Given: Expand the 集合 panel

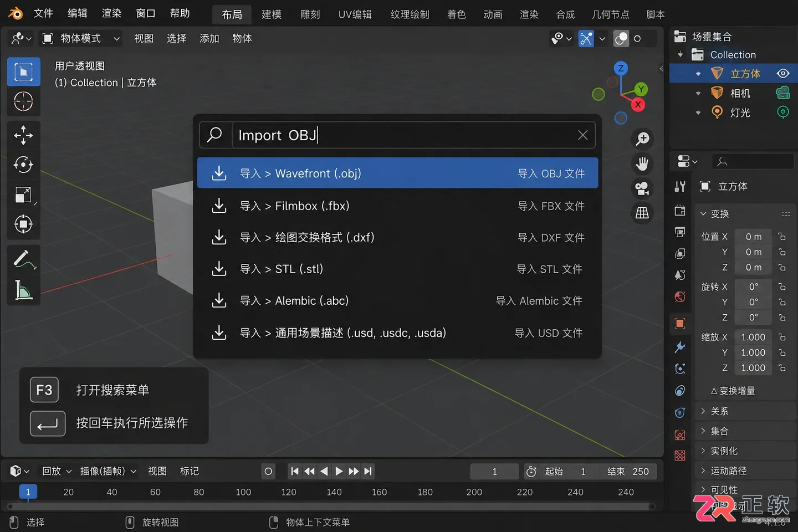Looking at the screenshot, I should (x=745, y=431).
